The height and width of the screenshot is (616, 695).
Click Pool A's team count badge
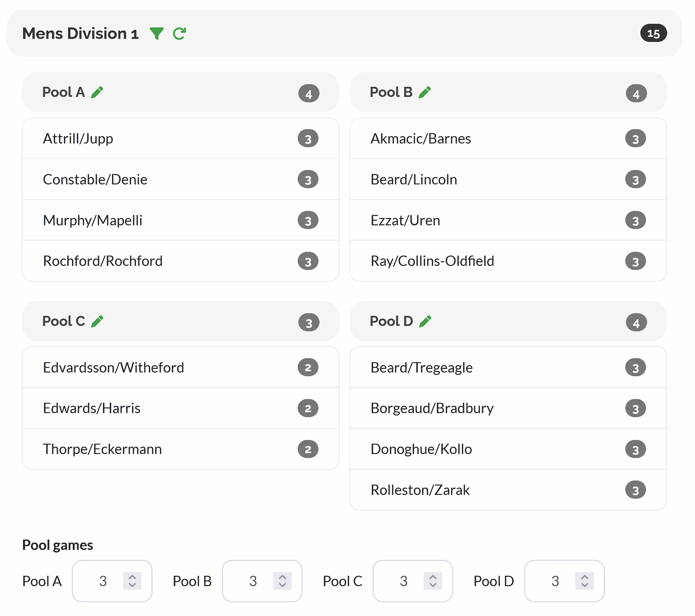coord(309,93)
